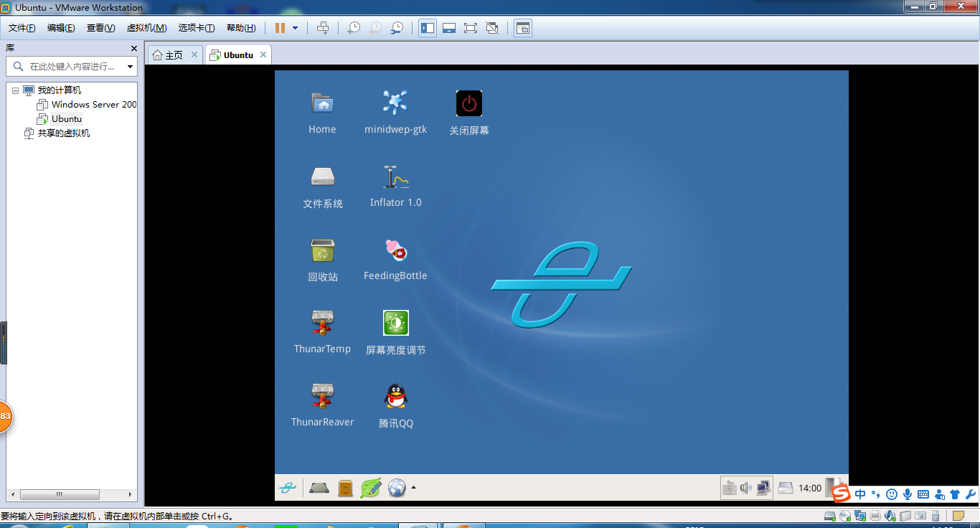Select Ubuntu in library tree
980x528 pixels.
pyautogui.click(x=60, y=119)
